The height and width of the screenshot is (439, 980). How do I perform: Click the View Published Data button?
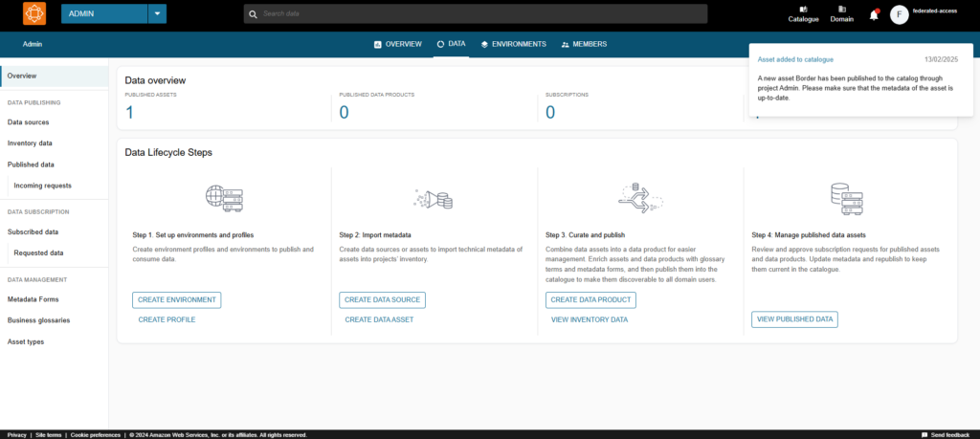click(x=794, y=319)
